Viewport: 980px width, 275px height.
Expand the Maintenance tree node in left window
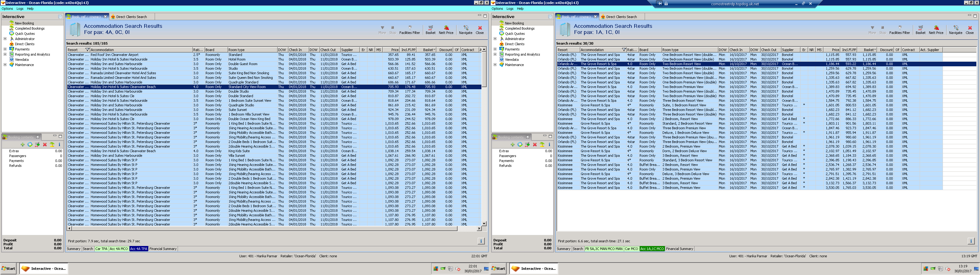pyautogui.click(x=5, y=64)
